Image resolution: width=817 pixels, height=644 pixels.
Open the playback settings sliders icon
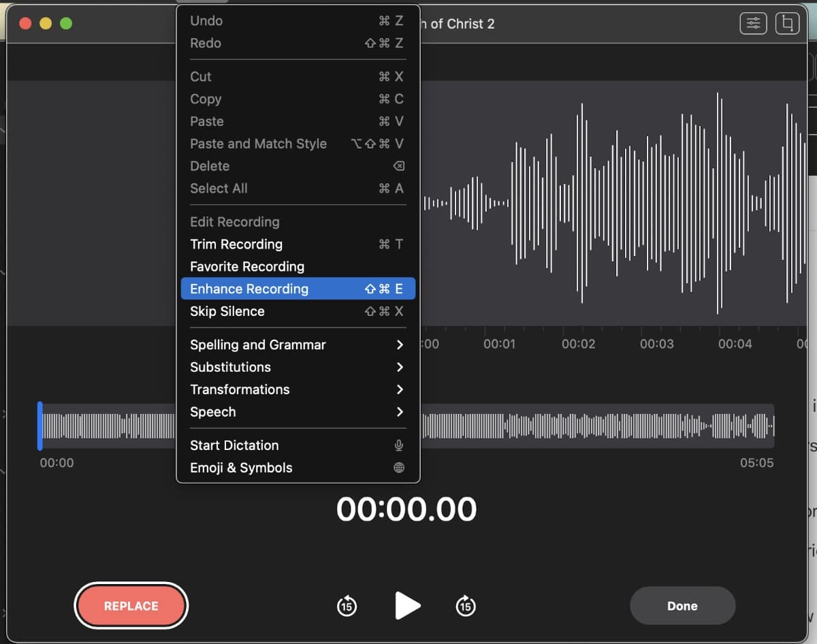[x=753, y=24]
